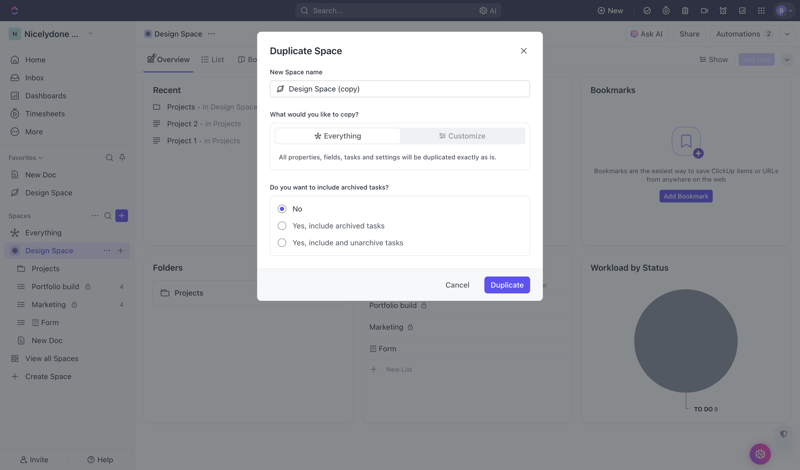Image resolution: width=800 pixels, height=470 pixels.
Task: Open the notepad icon in top bar
Action: point(685,10)
